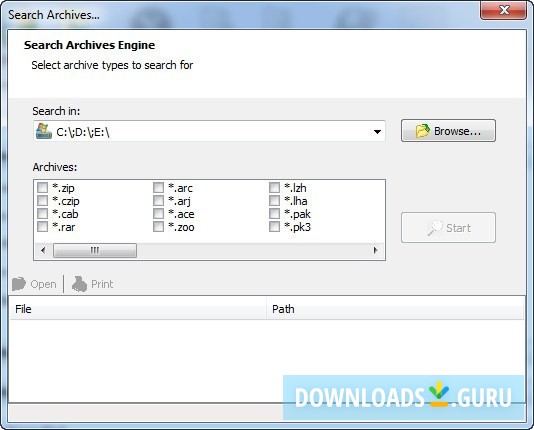Click the Open toolbar button

(x=34, y=284)
